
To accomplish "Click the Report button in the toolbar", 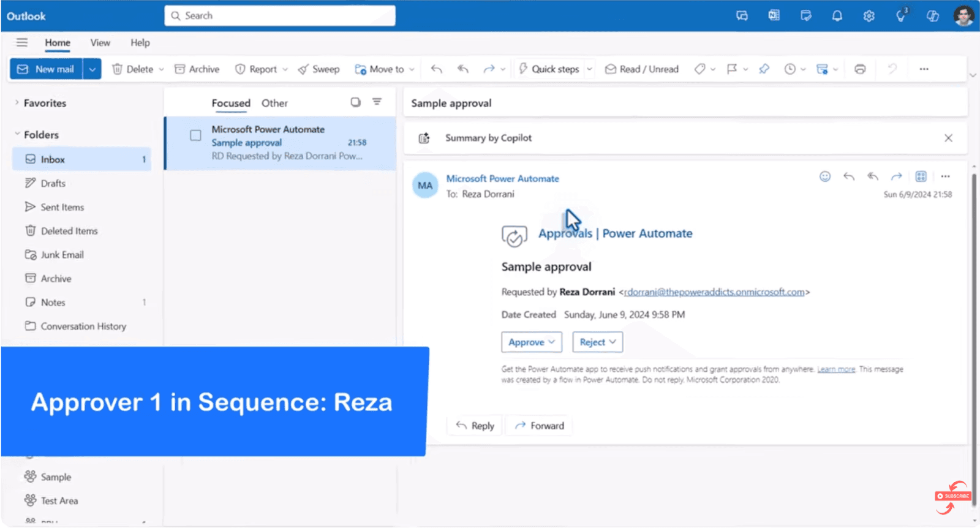I will [256, 69].
